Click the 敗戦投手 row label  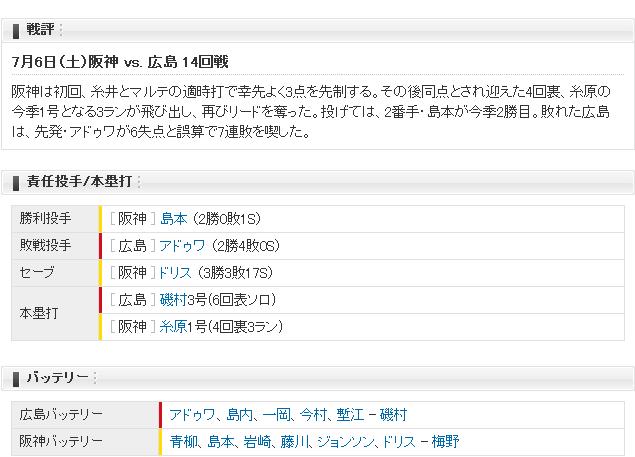click(x=45, y=246)
